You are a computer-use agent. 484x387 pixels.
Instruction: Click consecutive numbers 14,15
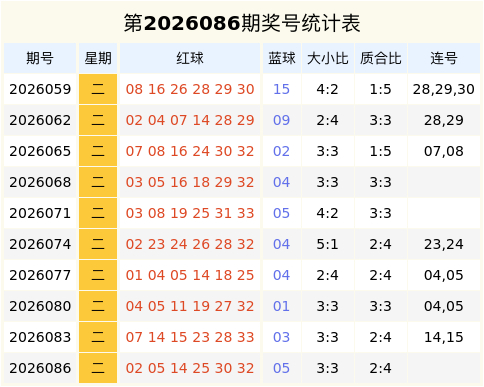pos(444,337)
